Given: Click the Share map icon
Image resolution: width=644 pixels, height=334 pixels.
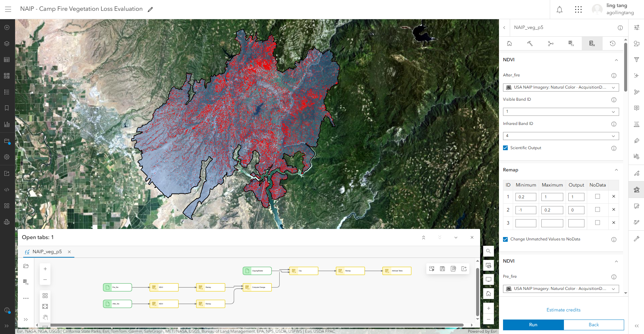Looking at the screenshot, I should point(7,173).
